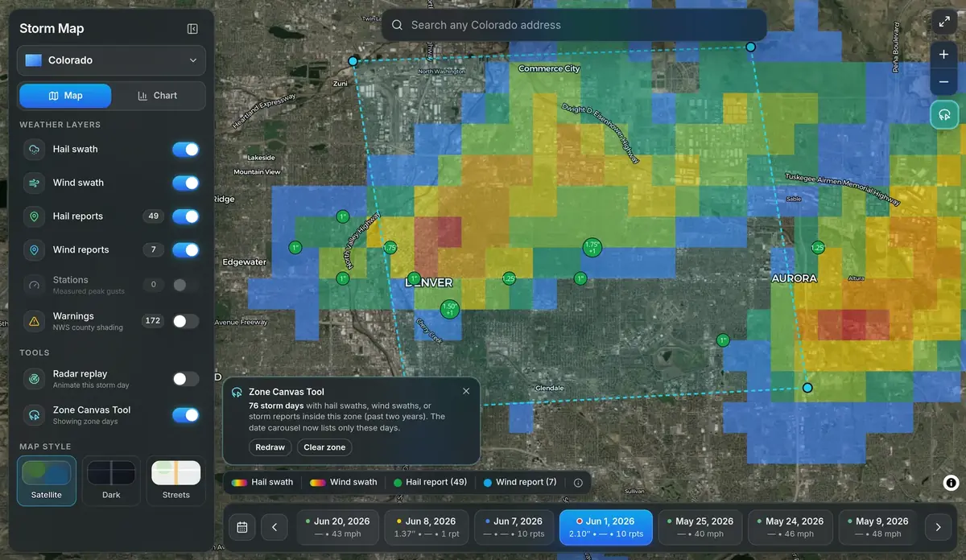The image size is (966, 560).
Task: Turn off the Hail swath layer switch
Action: tap(185, 149)
